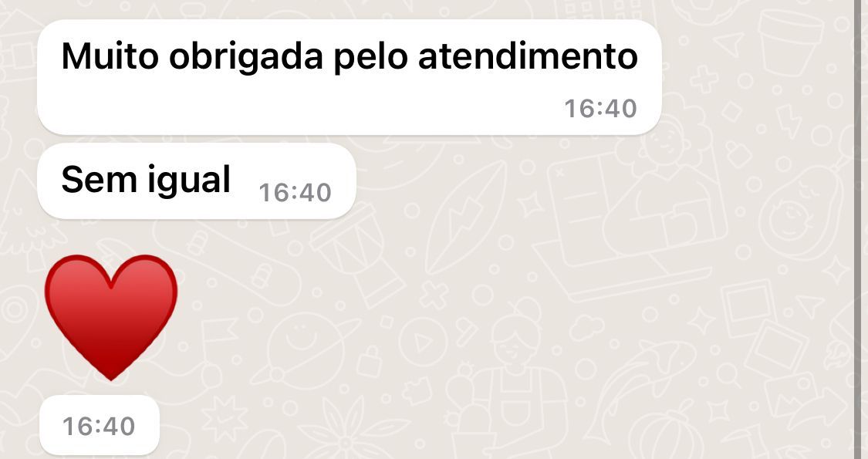Viewport: 868px width, 459px height.
Task: Click the 16:40 timestamp under the heart
Action: tap(99, 425)
